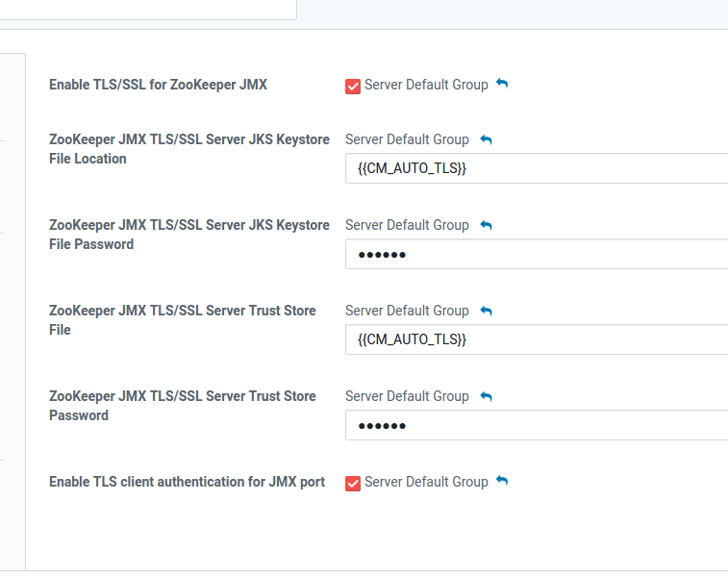Click Server Default Group beside TLS client authentication
The height and width of the screenshot is (576, 728).
pos(426,482)
